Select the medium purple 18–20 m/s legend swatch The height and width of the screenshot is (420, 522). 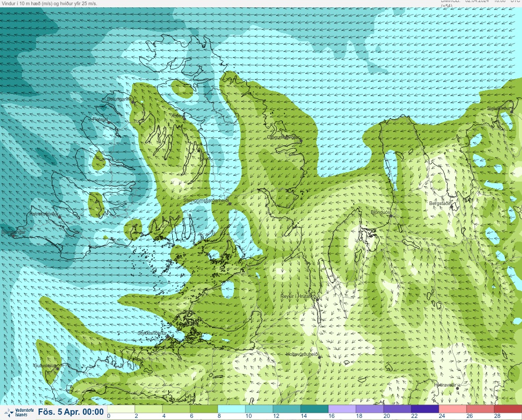(370, 409)
